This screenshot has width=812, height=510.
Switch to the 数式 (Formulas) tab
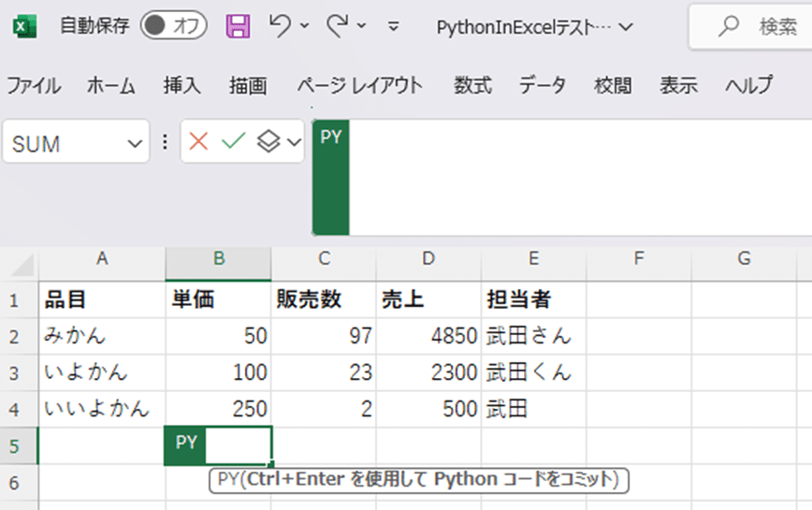click(472, 86)
